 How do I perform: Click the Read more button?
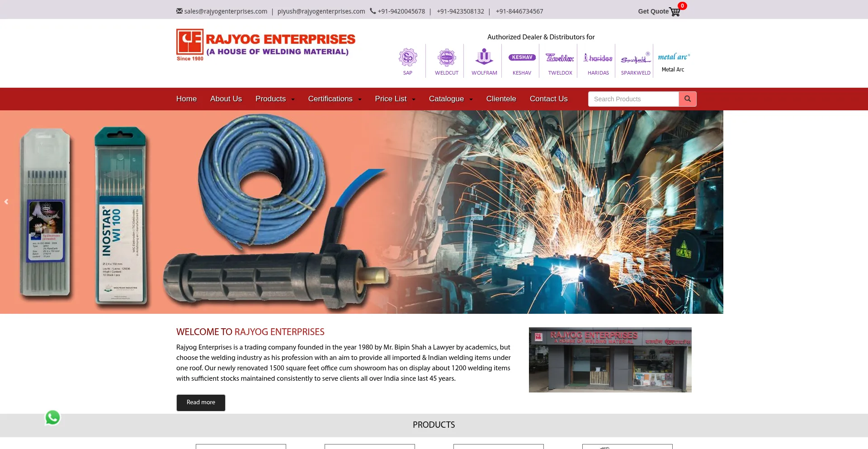(x=201, y=402)
